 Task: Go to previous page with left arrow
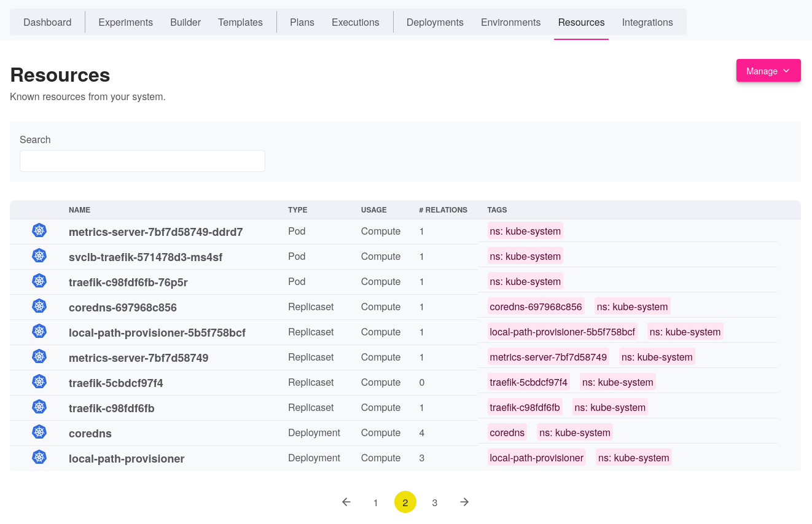[x=346, y=502]
